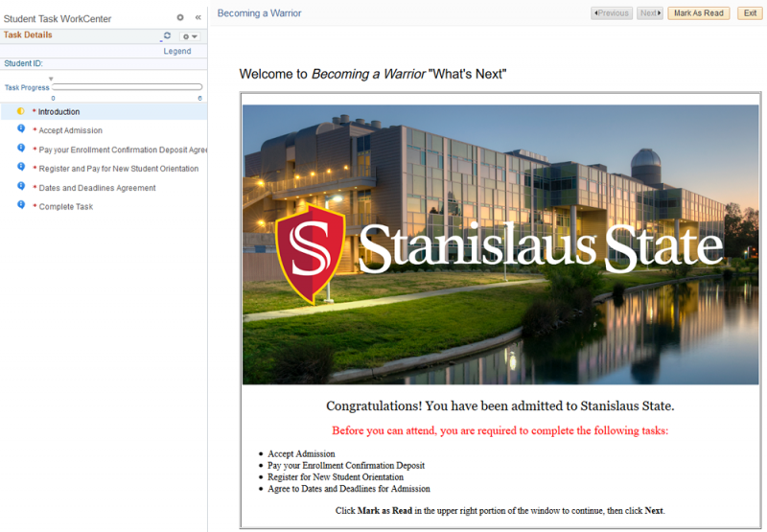The image size is (767, 532).
Task: Click the Introduction in-progress status icon
Action: [x=20, y=111]
